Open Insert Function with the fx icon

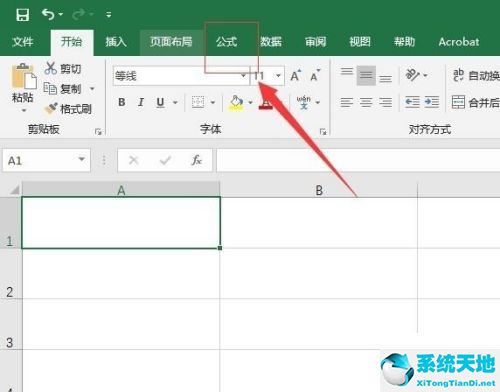(x=196, y=160)
